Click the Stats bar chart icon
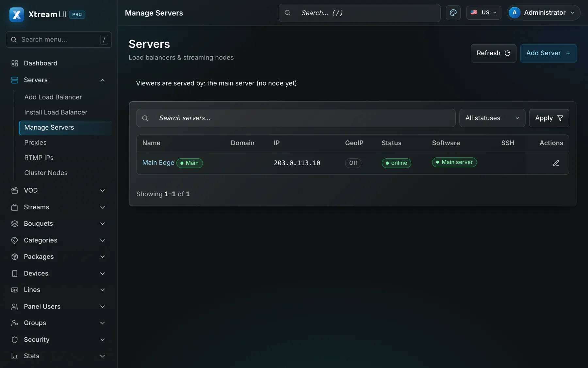Image resolution: width=588 pixels, height=368 pixels. coord(15,356)
